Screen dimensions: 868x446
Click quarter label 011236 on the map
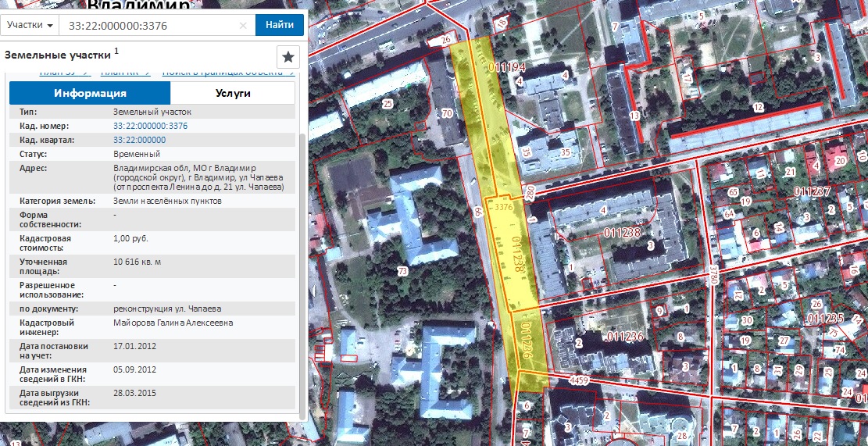click(624, 336)
